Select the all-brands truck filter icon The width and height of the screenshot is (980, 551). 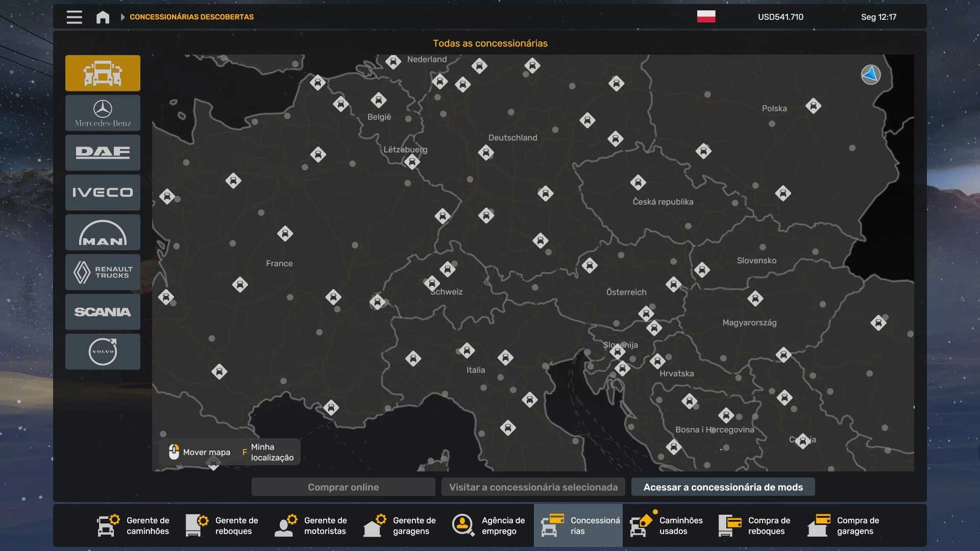point(103,73)
